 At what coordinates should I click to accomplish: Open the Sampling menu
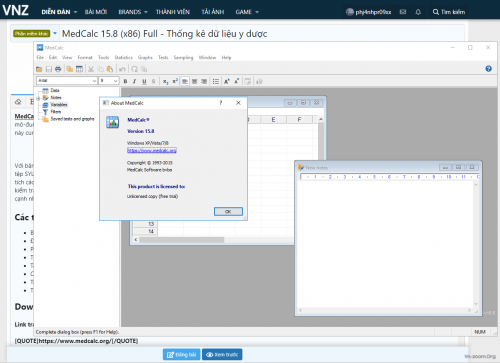click(x=183, y=58)
